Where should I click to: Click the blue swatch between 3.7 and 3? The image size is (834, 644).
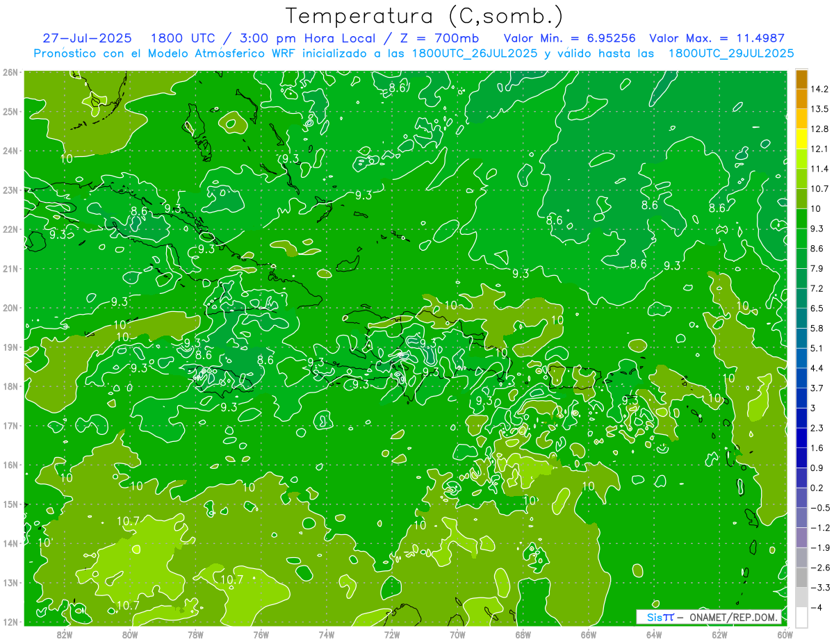pos(801,397)
